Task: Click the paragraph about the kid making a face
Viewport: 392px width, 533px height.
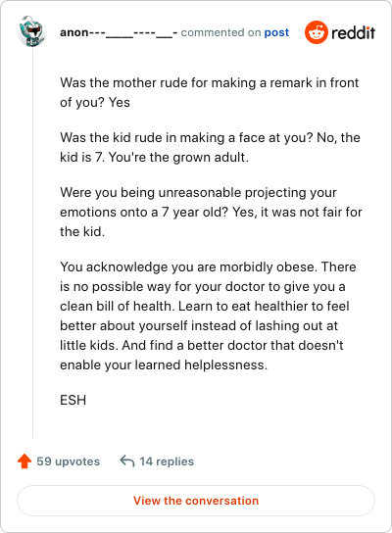Action: [x=210, y=147]
